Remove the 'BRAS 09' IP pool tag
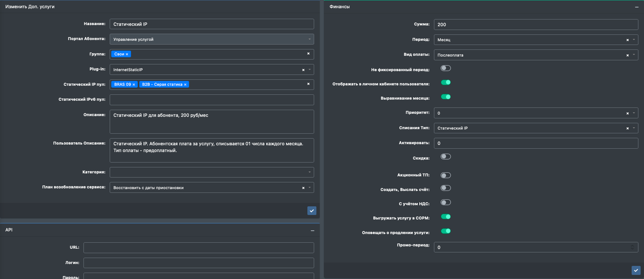Screen dimensions: 644x279 [134, 85]
